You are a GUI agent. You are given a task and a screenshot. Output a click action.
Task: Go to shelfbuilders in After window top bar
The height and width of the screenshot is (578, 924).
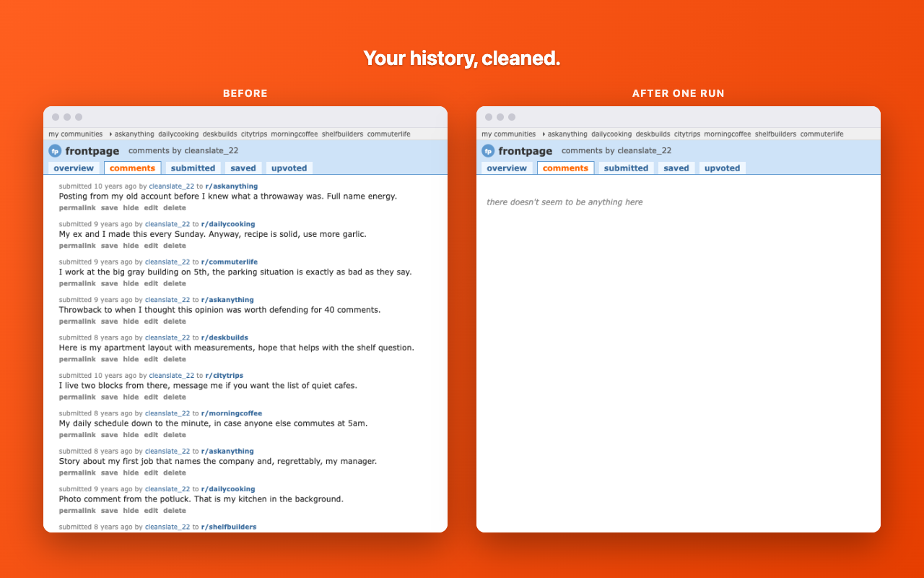coord(776,134)
